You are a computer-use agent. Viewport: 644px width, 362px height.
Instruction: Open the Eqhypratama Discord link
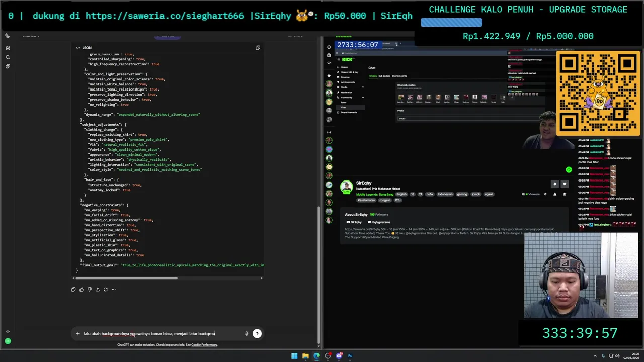(x=379, y=222)
